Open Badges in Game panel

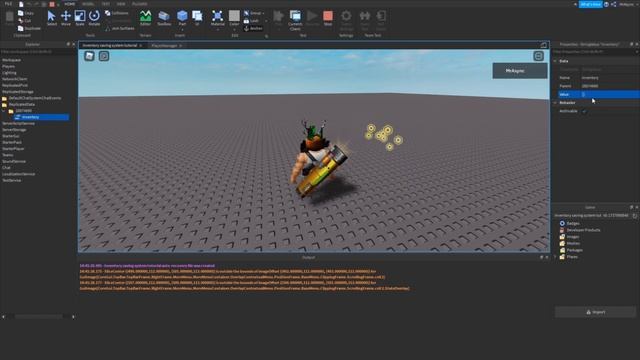(573, 223)
